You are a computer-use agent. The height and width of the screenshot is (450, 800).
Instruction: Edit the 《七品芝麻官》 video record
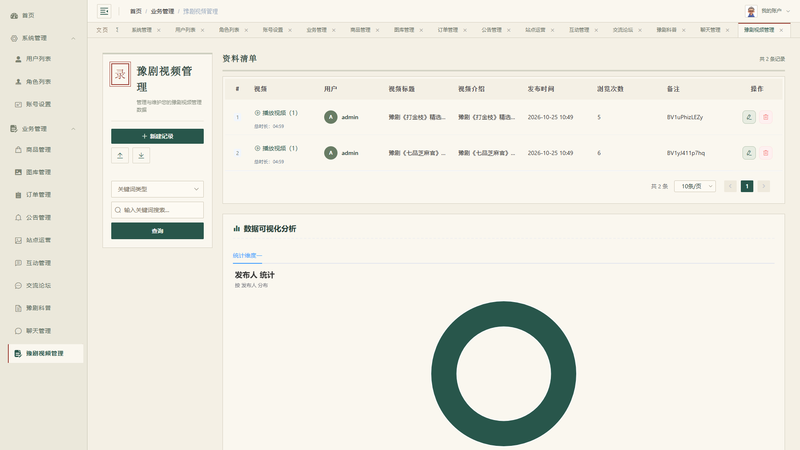point(749,153)
